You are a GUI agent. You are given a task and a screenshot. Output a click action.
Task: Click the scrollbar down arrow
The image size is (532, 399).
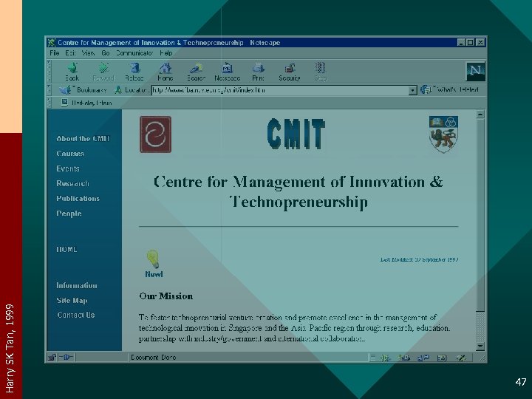tap(480, 346)
